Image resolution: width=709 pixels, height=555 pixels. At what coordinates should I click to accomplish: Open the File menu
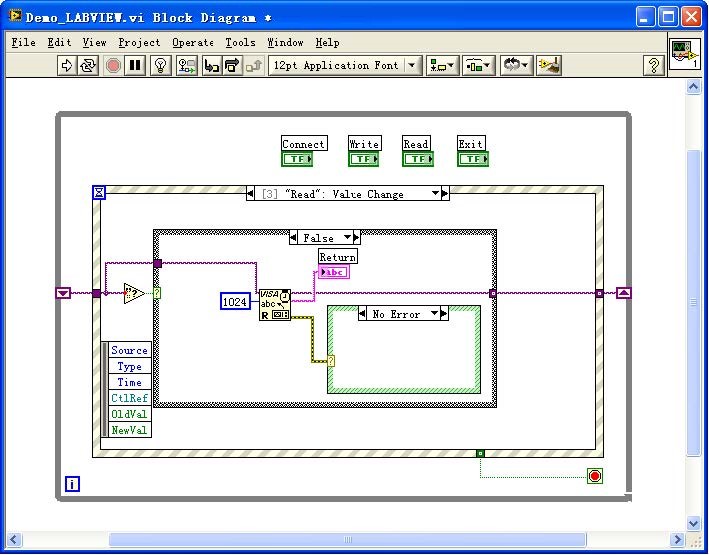(x=24, y=43)
